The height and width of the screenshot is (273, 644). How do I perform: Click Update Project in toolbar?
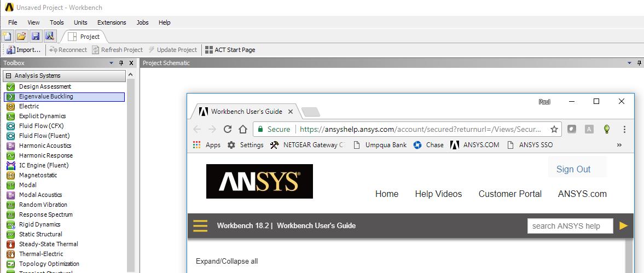pyautogui.click(x=172, y=50)
